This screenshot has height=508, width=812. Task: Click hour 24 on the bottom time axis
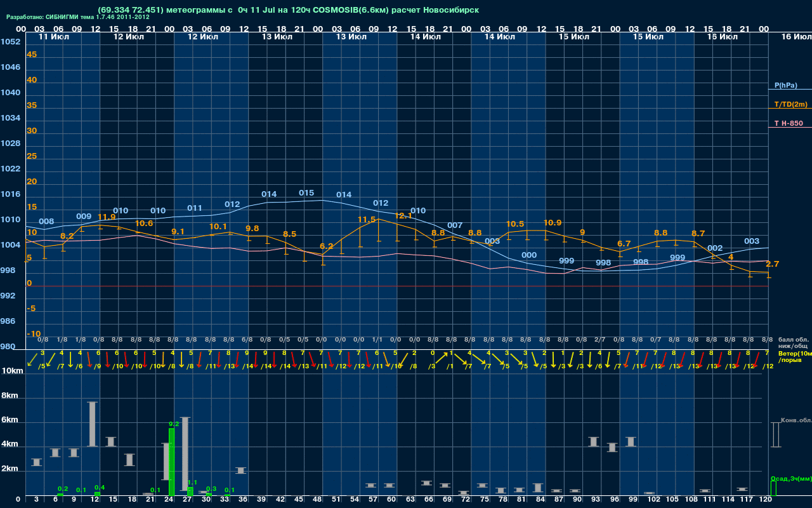pyautogui.click(x=169, y=500)
